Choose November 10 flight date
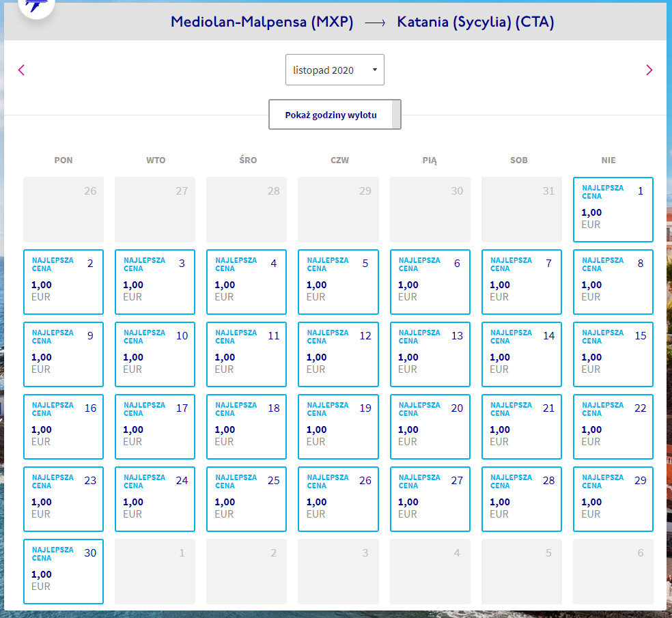The image size is (672, 618). [x=155, y=354]
